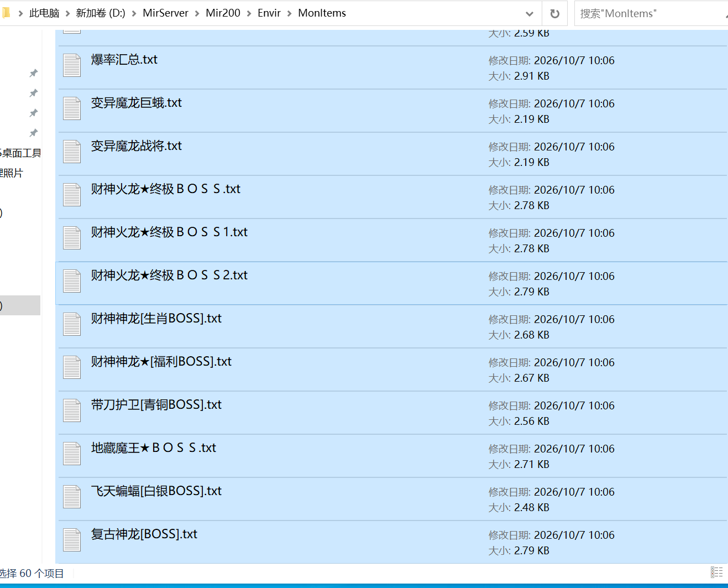Expand the chevron after 新加卷 (D:)
The width and height of the screenshot is (728, 588).
[x=134, y=13]
